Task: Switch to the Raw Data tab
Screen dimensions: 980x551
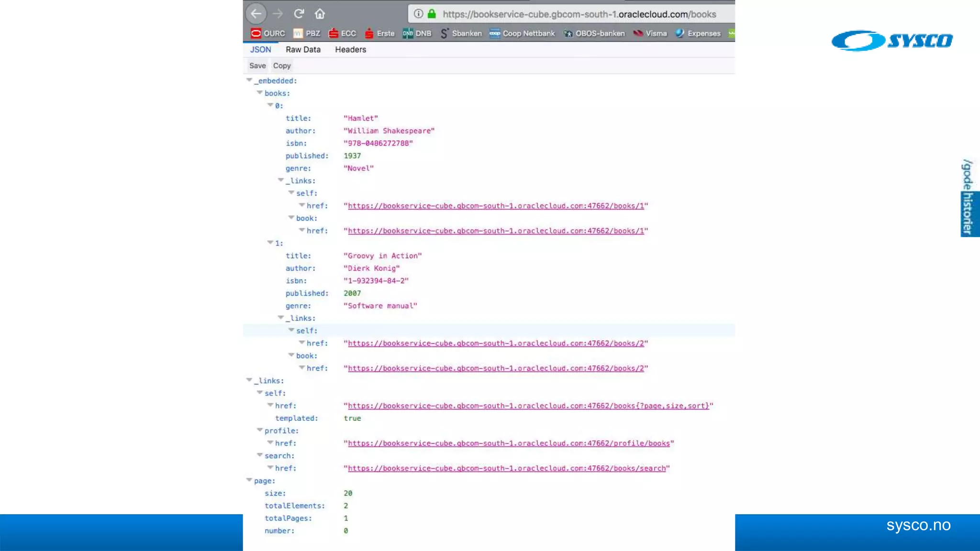Action: tap(303, 50)
